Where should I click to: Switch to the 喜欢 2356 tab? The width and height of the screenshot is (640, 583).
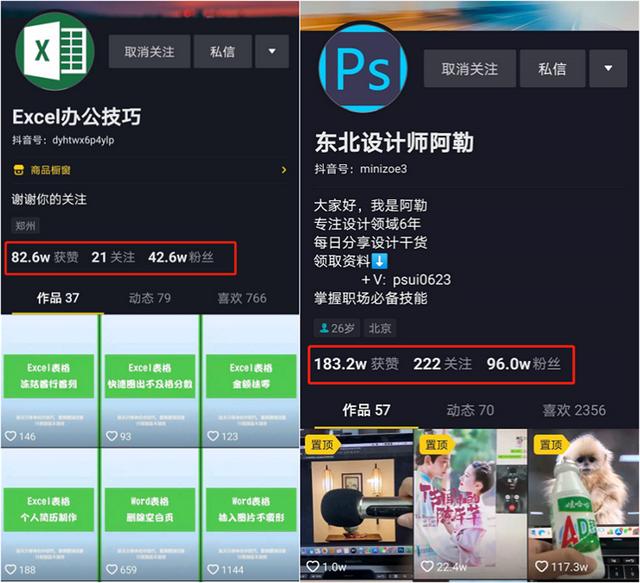[574, 410]
